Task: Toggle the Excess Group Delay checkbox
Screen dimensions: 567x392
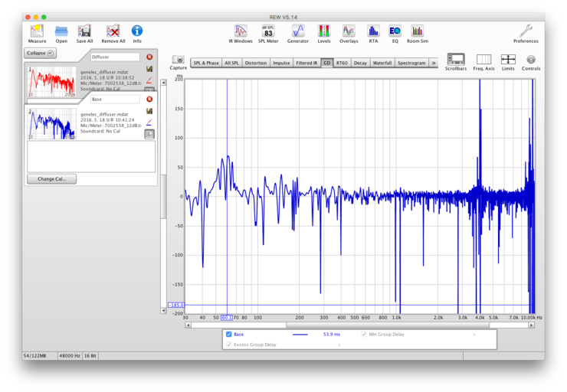Action: [229, 345]
